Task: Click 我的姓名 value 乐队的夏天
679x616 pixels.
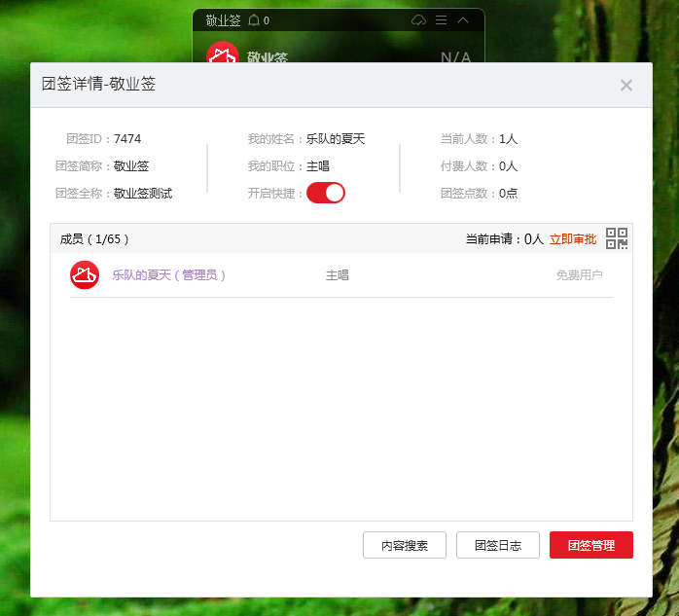Action: pyautogui.click(x=336, y=139)
